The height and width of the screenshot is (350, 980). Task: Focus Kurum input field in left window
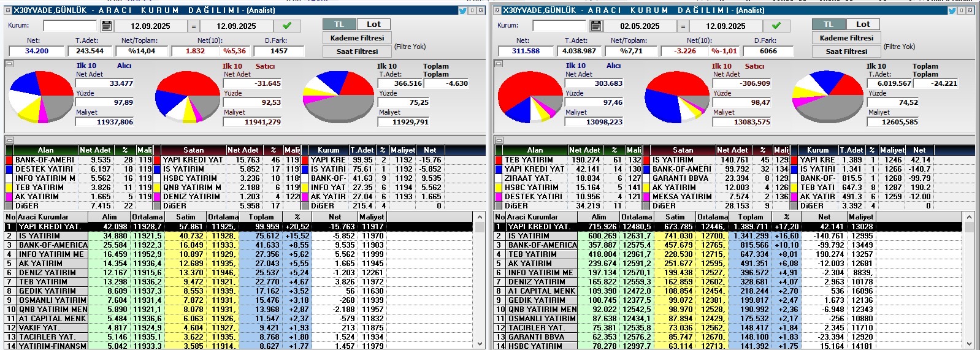coord(70,26)
